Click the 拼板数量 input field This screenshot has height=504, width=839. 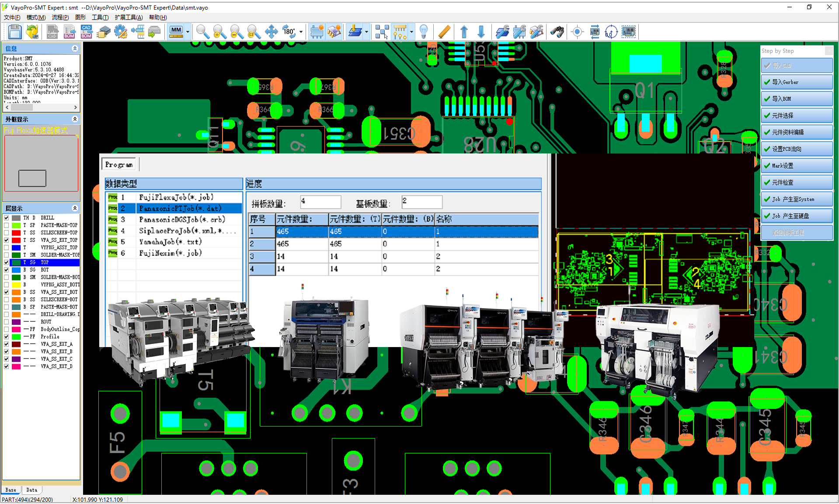pos(320,202)
